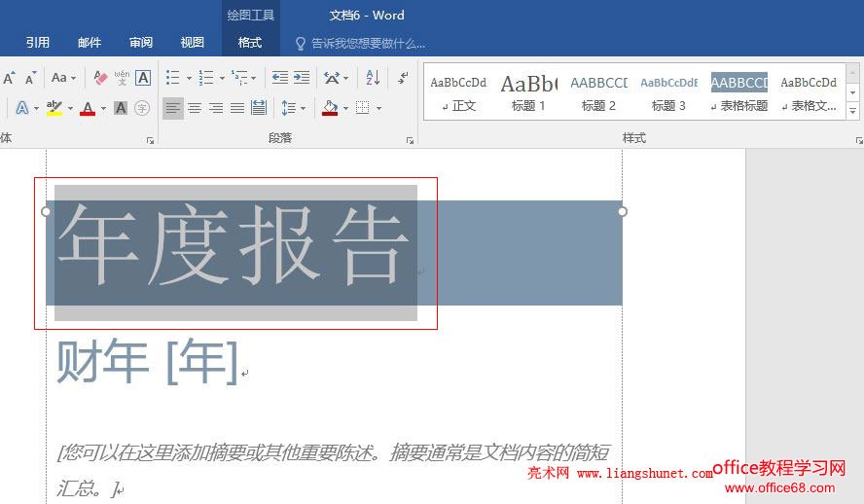Apply numbered list formatting
864x504 pixels.
[x=206, y=78]
